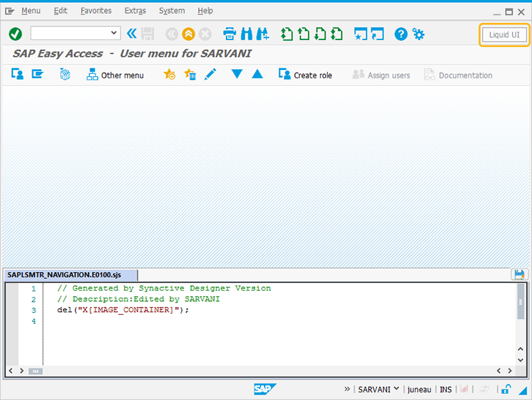Click the editor bottom-right right arrow
Screen dimensions: 532x400
(510, 371)
